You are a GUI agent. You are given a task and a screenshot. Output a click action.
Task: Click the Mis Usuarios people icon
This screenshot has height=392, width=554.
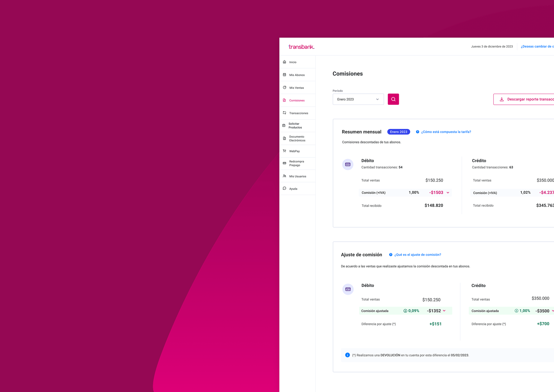coord(285,176)
